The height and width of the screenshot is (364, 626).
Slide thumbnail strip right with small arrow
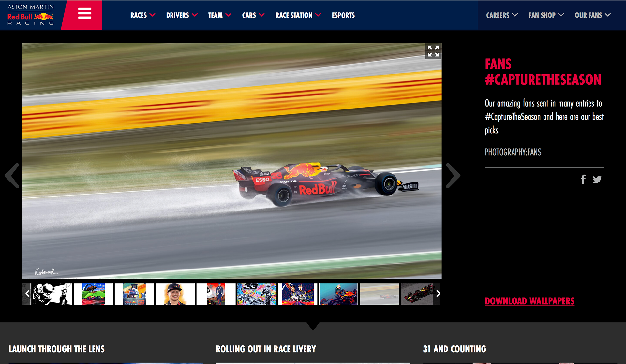click(x=438, y=294)
